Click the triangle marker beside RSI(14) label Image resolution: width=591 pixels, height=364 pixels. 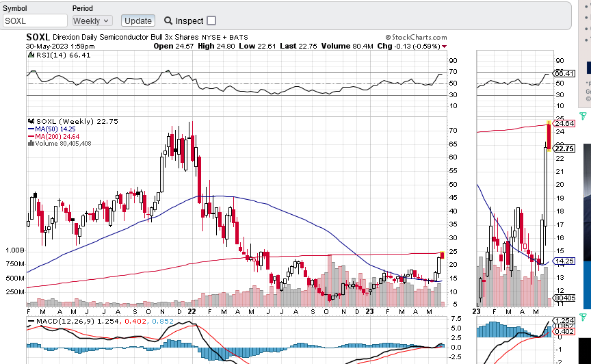[x=29, y=55]
